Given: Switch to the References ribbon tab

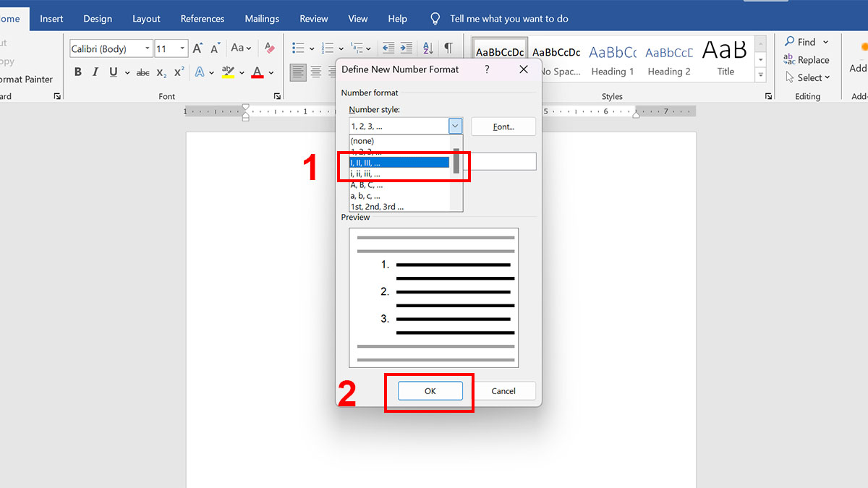Looking at the screenshot, I should point(202,19).
